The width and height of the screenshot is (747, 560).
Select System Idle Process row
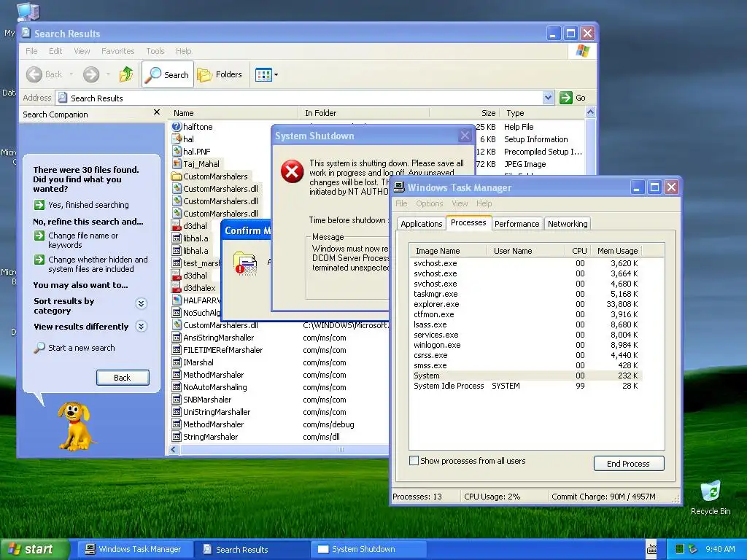(x=526, y=386)
